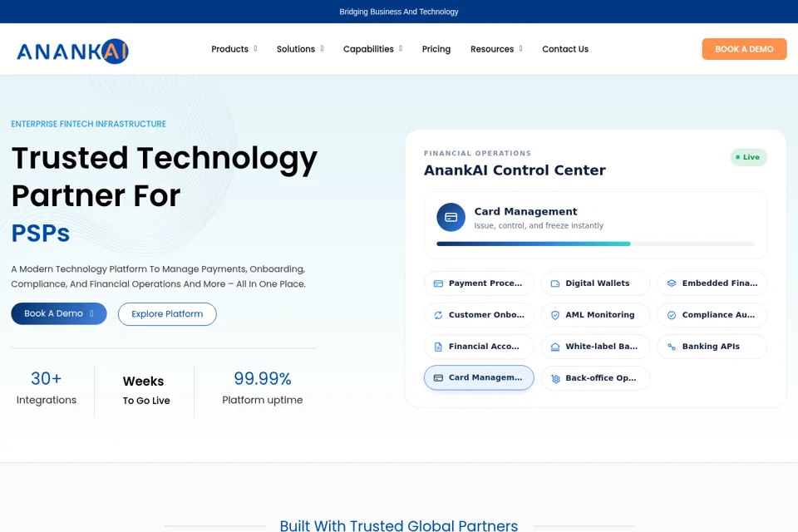
Task: Select the AML Monitoring chip
Action: coord(595,315)
